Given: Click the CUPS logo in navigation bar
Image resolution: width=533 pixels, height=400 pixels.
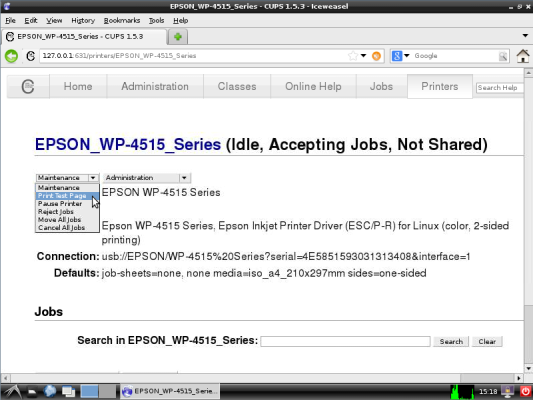Looking at the screenshot, I should click(28, 86).
